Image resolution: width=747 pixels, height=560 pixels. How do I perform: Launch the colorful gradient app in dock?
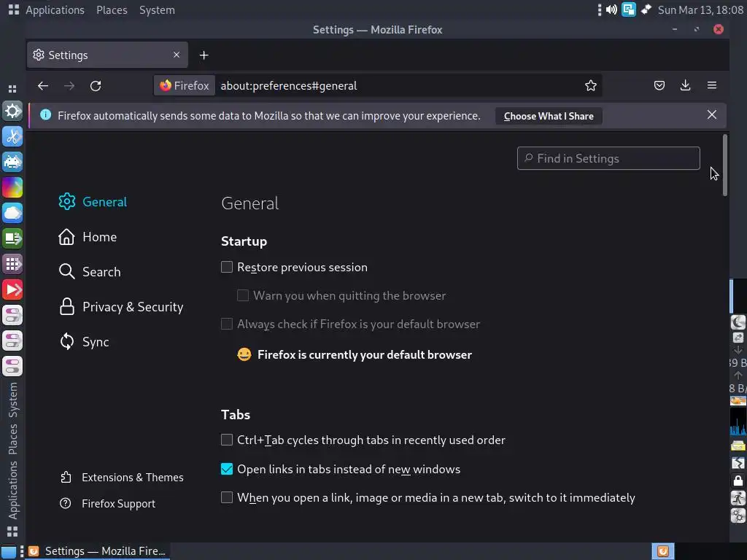click(x=12, y=187)
